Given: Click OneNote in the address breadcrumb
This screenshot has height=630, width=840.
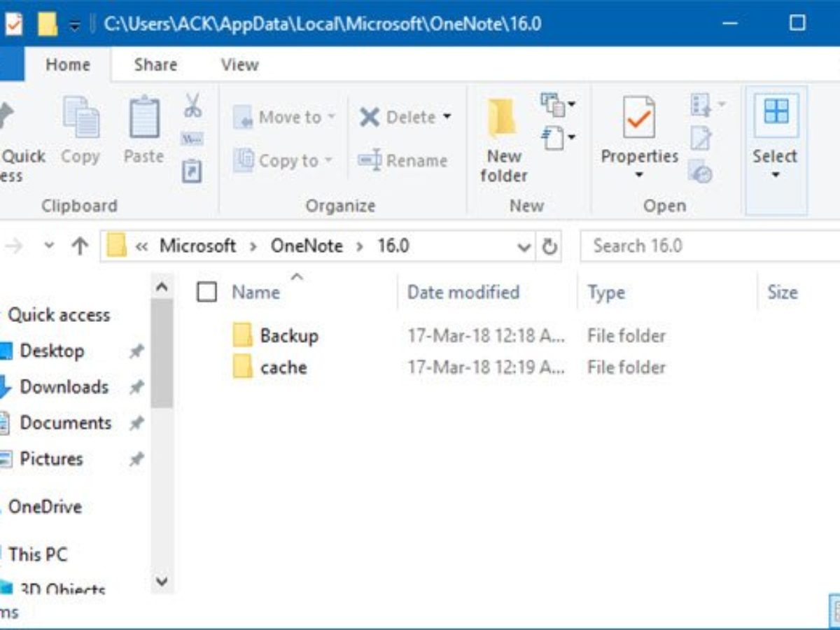Looking at the screenshot, I should (307, 246).
